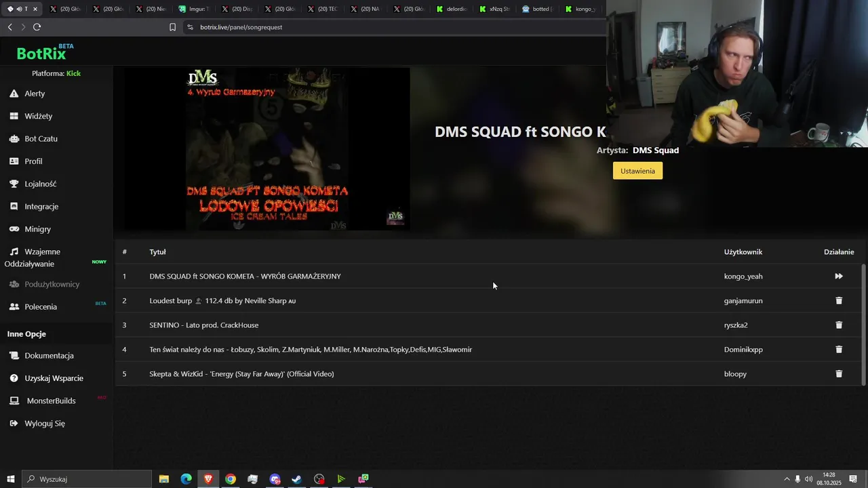Screen dimensions: 868x488
Task: Open Integracje in the sidebar
Action: (x=41, y=207)
